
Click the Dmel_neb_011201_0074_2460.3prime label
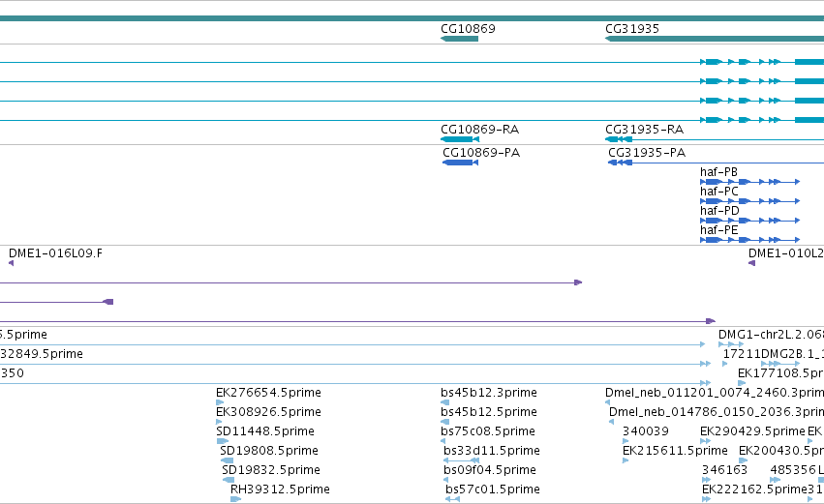coord(715,393)
